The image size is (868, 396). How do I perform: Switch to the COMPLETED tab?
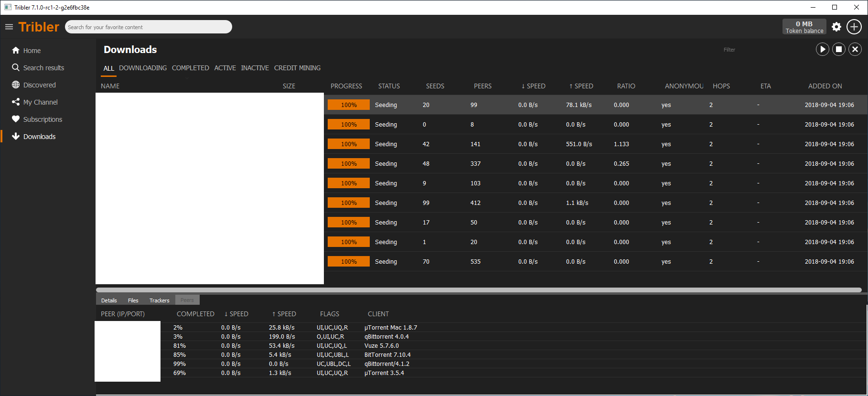[191, 68]
